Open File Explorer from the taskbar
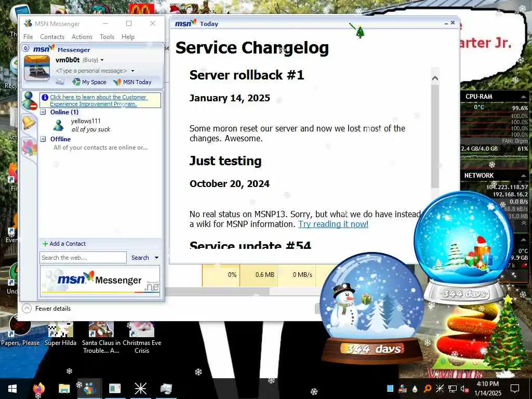The width and height of the screenshot is (532, 399). tap(64, 389)
